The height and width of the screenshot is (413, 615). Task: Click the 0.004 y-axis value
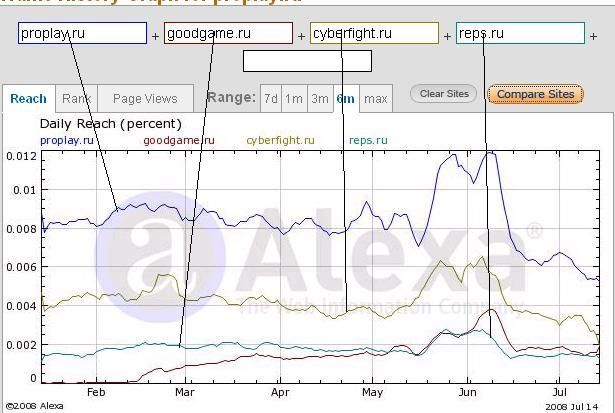(x=22, y=306)
